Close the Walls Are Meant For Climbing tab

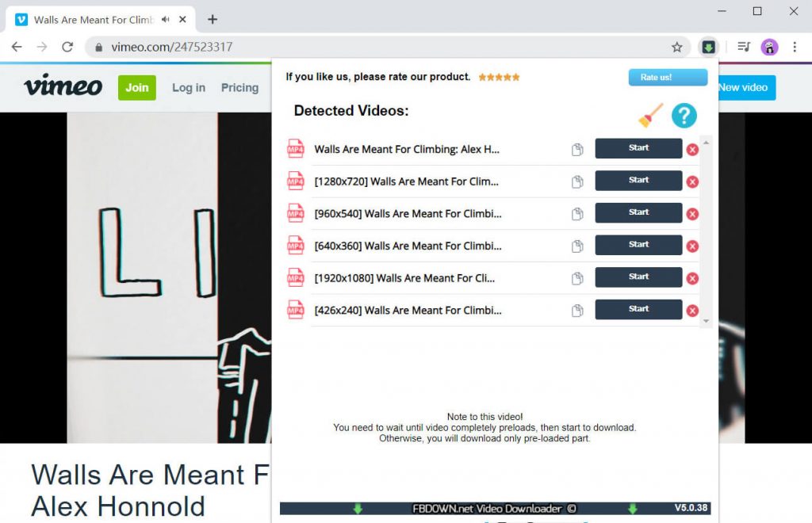point(182,20)
